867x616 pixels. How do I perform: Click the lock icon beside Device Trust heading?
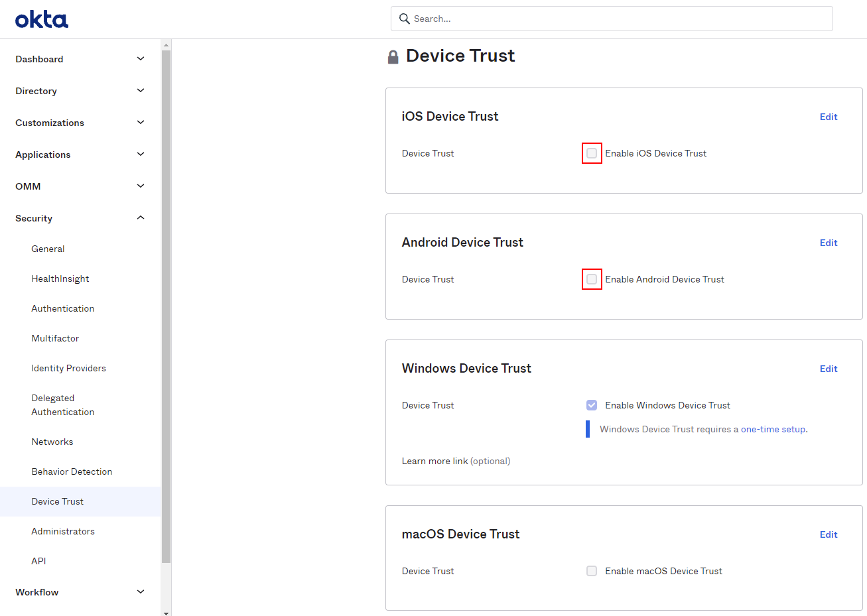[393, 57]
